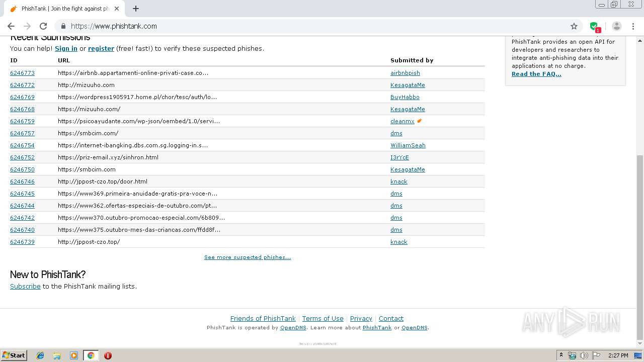View submitter I3rYcE profile

pos(399,157)
